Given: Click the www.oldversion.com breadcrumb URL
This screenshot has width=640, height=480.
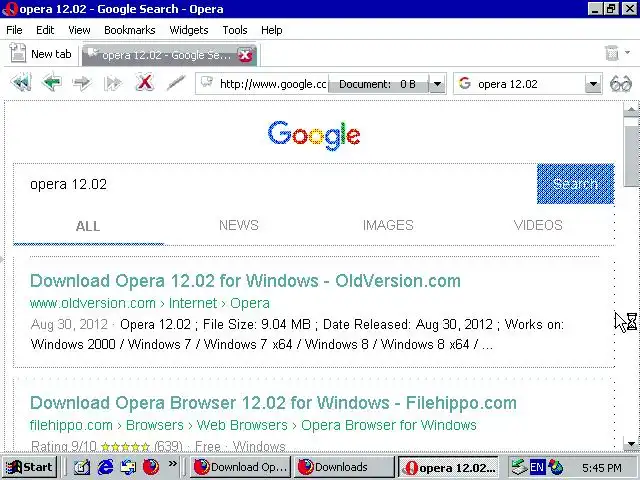Looking at the screenshot, I should pyautogui.click(x=93, y=303).
